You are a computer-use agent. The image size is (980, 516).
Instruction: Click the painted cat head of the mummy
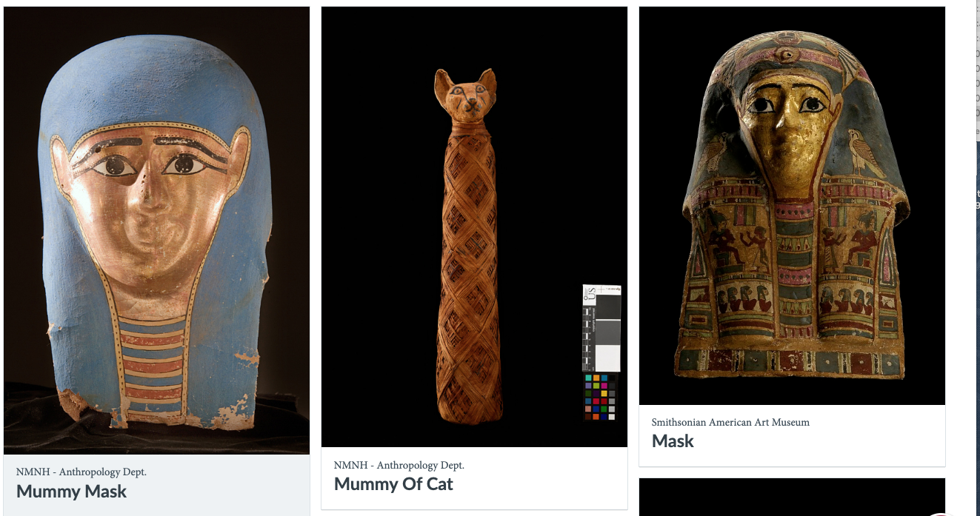click(465, 94)
